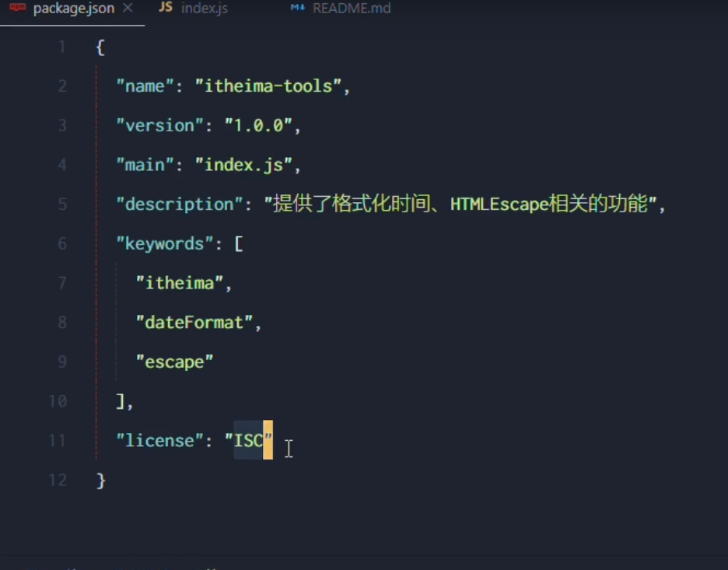The width and height of the screenshot is (728, 570).
Task: Click the markdown icon on README.md tab
Action: [298, 8]
